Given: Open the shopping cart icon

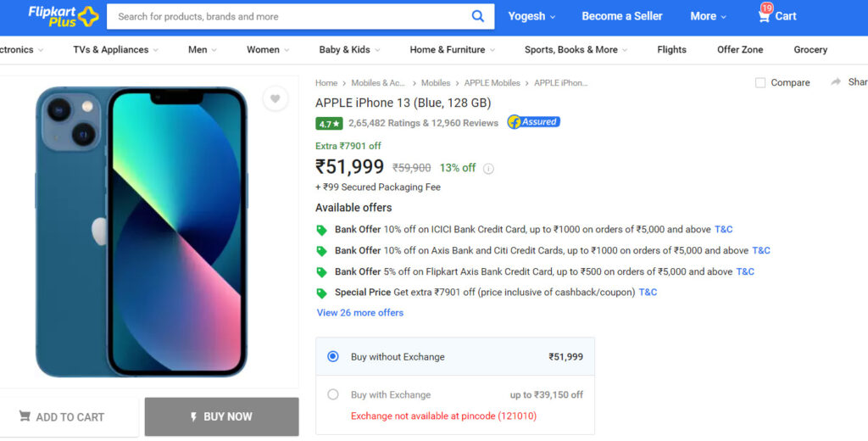Looking at the screenshot, I should click(764, 16).
